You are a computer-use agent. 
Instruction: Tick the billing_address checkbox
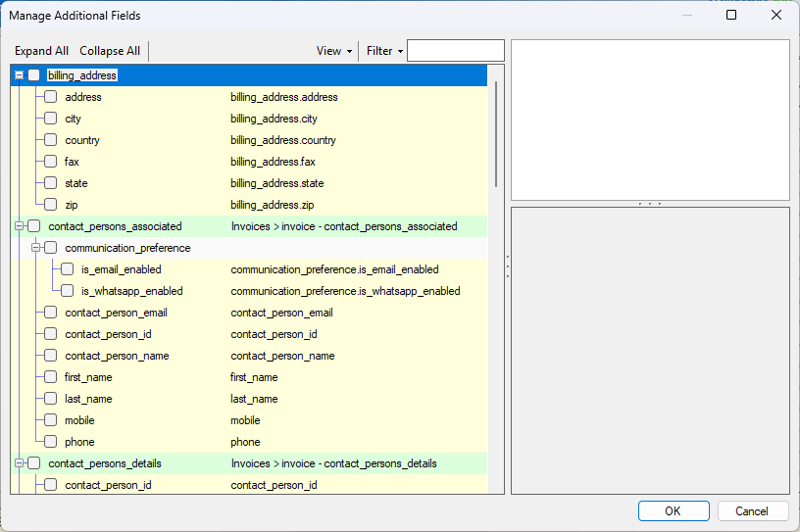pos(33,75)
